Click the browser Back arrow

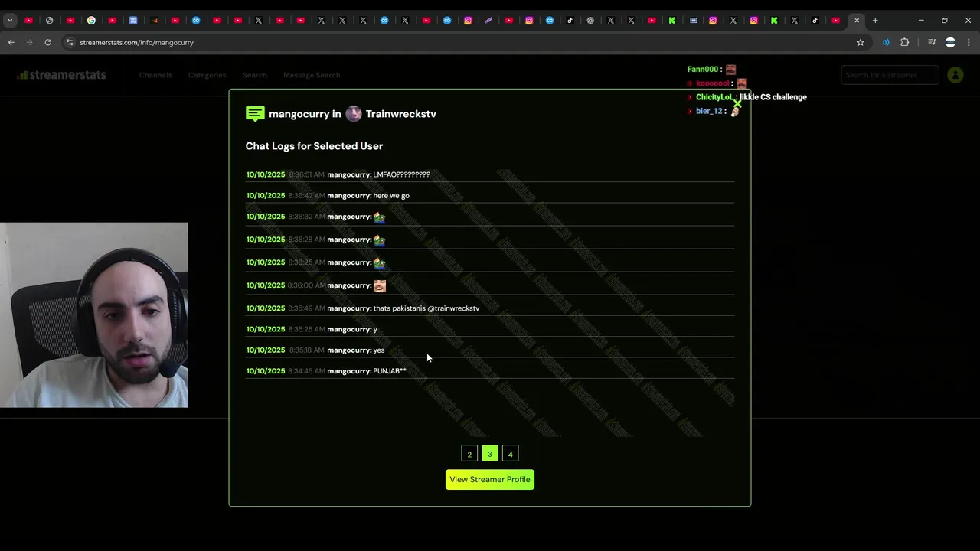click(11, 42)
